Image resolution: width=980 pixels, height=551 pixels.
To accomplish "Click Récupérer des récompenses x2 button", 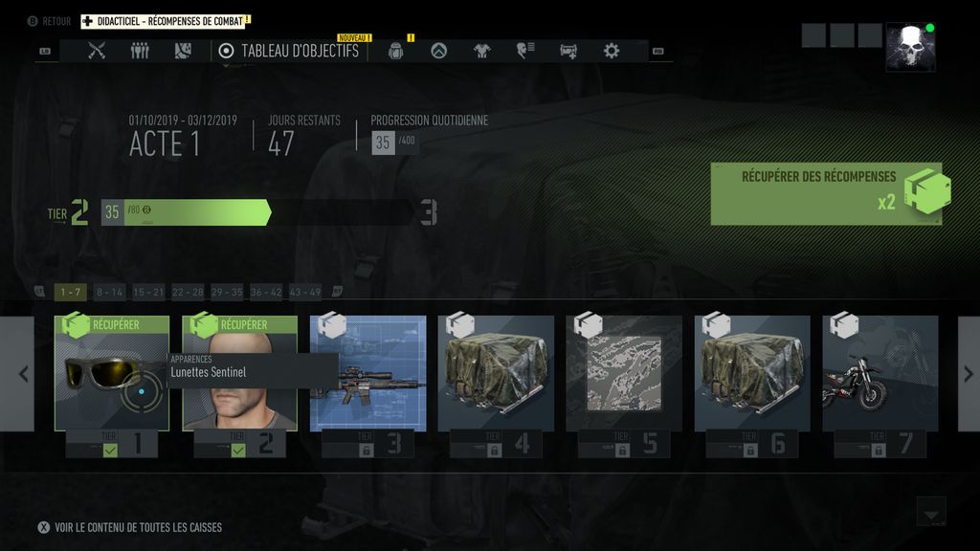I will pos(826,193).
